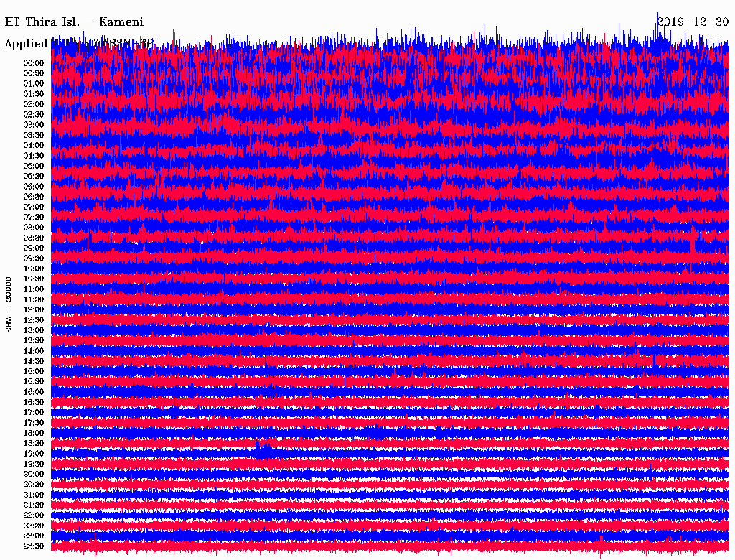Select the 11:00 time label
The width and height of the screenshot is (735, 560).
33,289
